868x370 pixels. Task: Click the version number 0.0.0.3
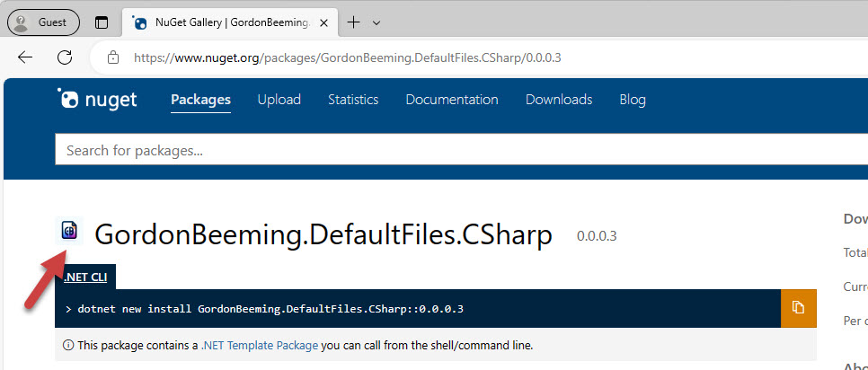[597, 236]
